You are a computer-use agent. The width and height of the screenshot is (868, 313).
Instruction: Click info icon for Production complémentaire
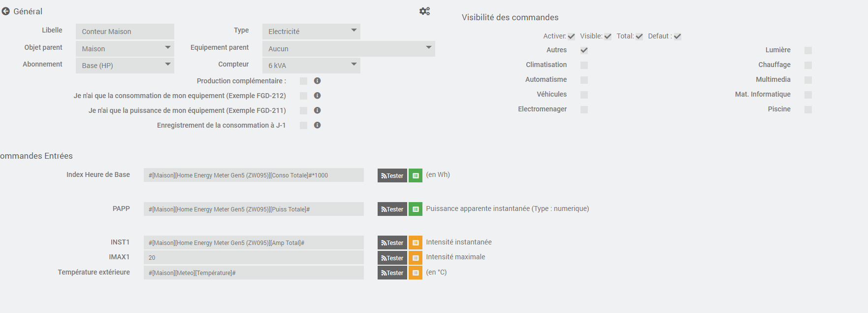(x=318, y=81)
